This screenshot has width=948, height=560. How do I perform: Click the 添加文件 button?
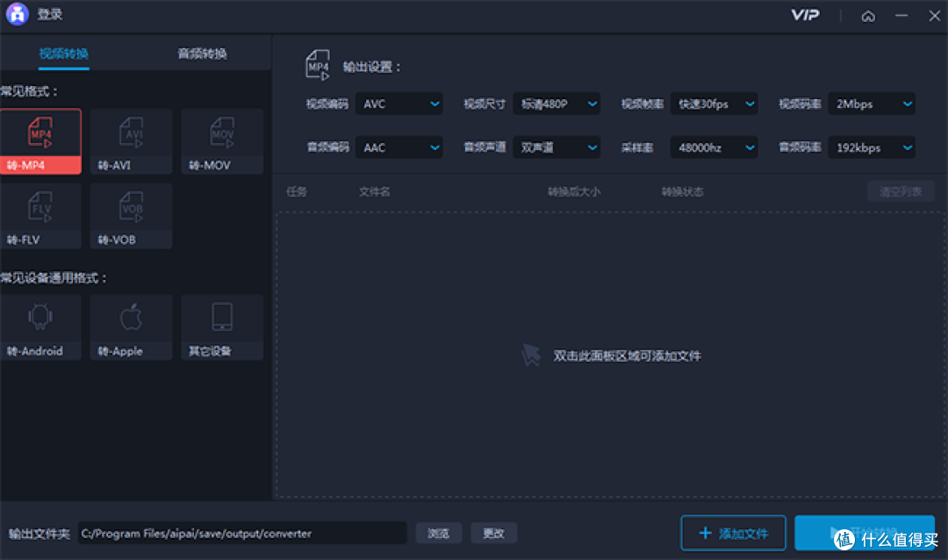(x=733, y=534)
